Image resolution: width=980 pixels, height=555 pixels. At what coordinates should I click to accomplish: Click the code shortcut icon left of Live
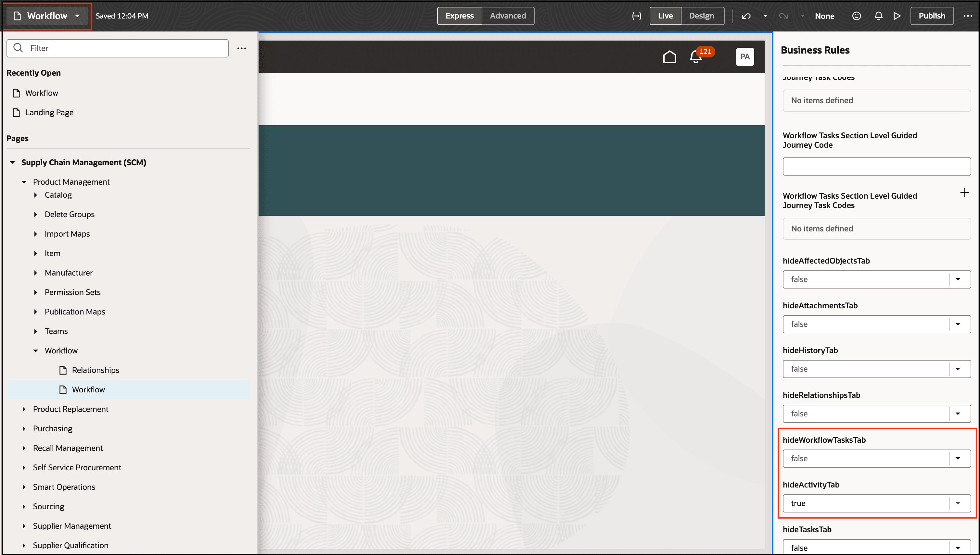[x=636, y=16]
